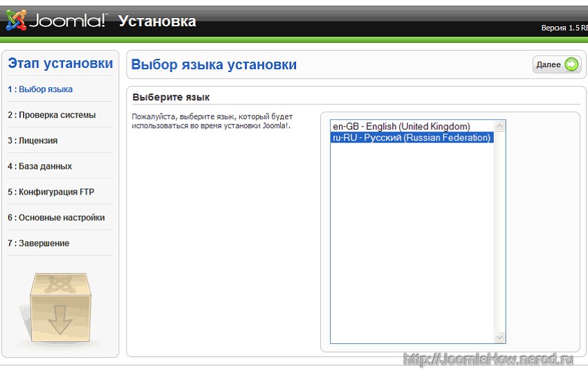Go to step 2: Проверка системы
Viewport: 588px width, 371px height.
[52, 115]
